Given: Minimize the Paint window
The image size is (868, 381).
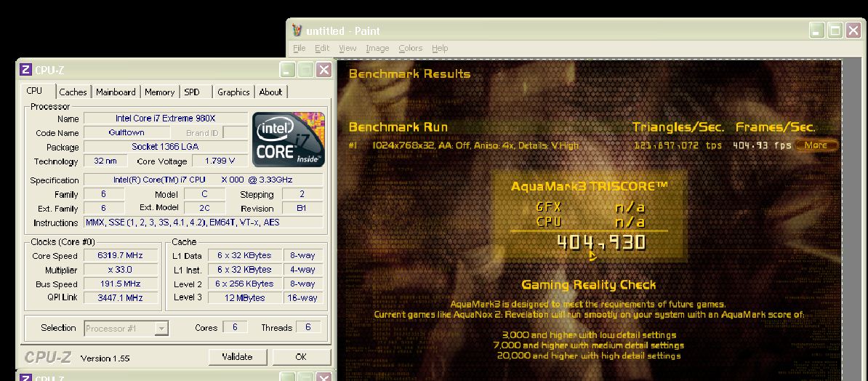Looking at the screenshot, I should 817,31.
